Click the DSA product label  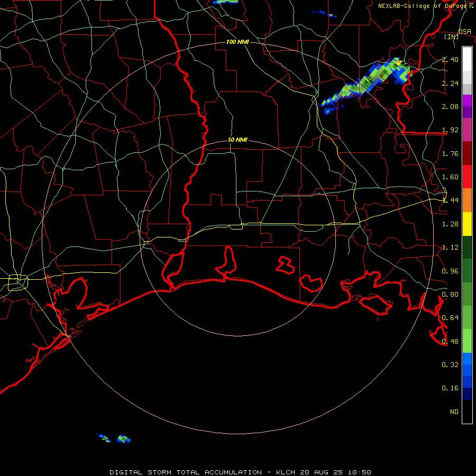pos(465,32)
